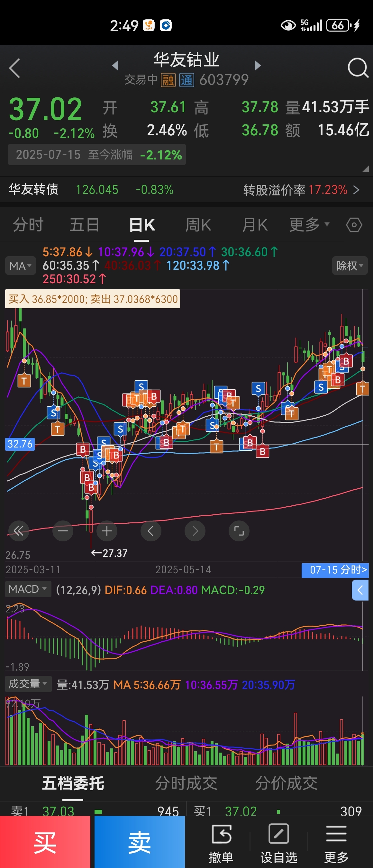Image resolution: width=373 pixels, height=868 pixels.
Task: Tap the 2025-05-14 date axis label
Action: (183, 570)
